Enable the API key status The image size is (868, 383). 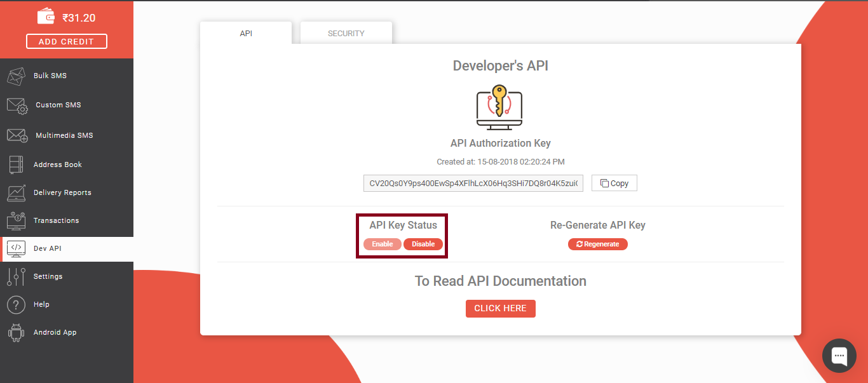pyautogui.click(x=383, y=244)
